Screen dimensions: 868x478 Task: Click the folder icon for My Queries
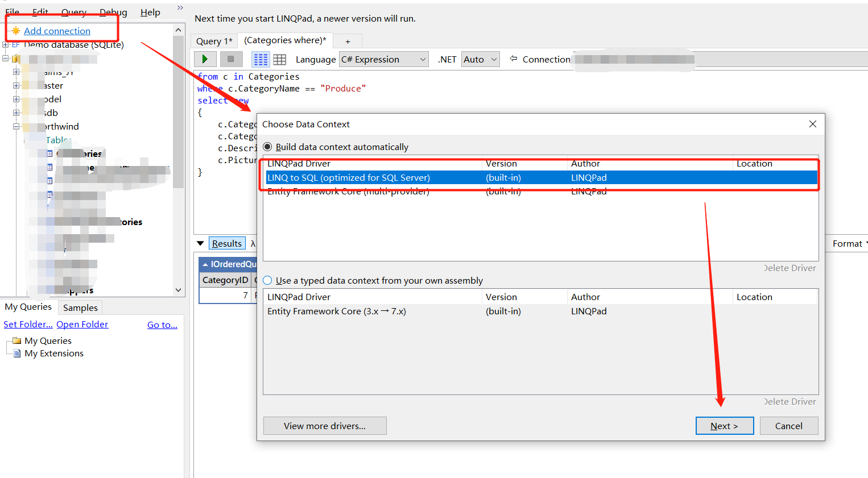tap(16, 340)
